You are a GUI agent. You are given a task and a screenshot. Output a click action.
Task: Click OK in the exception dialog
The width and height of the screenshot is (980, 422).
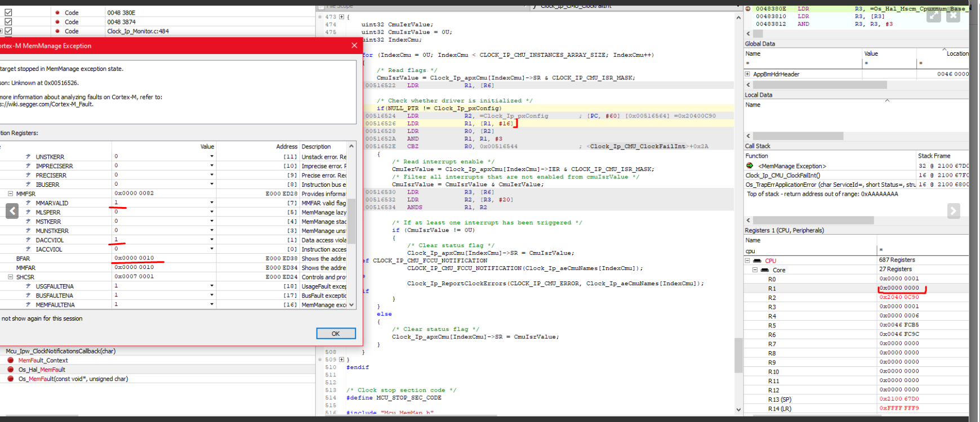point(336,334)
